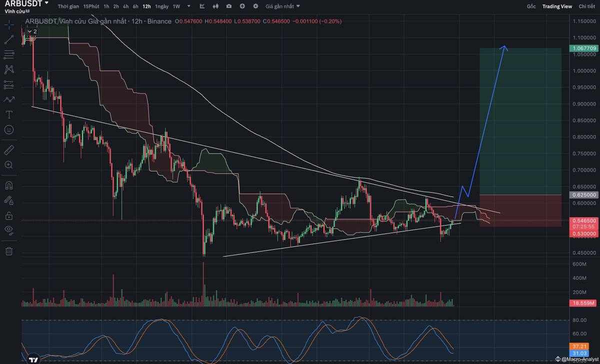Screen dimensions: 600x364
Task: Click the green long-position profit zone
Action: pyautogui.click(x=520, y=121)
